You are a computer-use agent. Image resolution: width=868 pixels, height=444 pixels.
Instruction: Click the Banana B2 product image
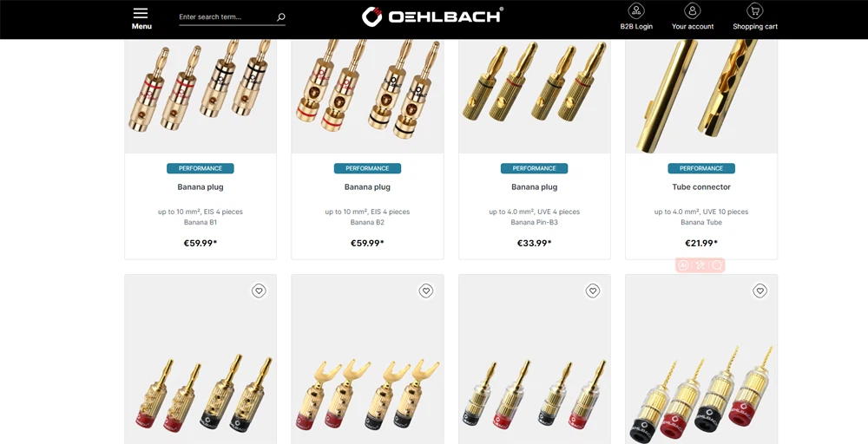(x=367, y=96)
